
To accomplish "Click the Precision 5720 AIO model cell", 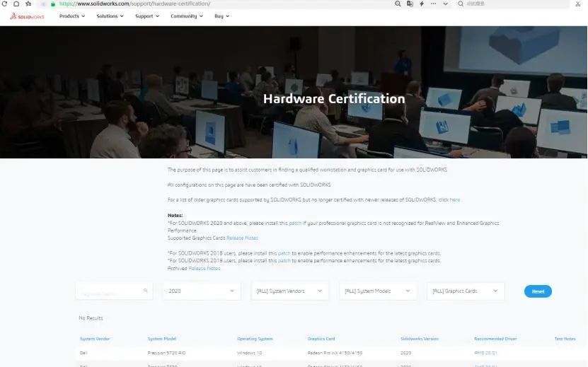I will [166, 353].
